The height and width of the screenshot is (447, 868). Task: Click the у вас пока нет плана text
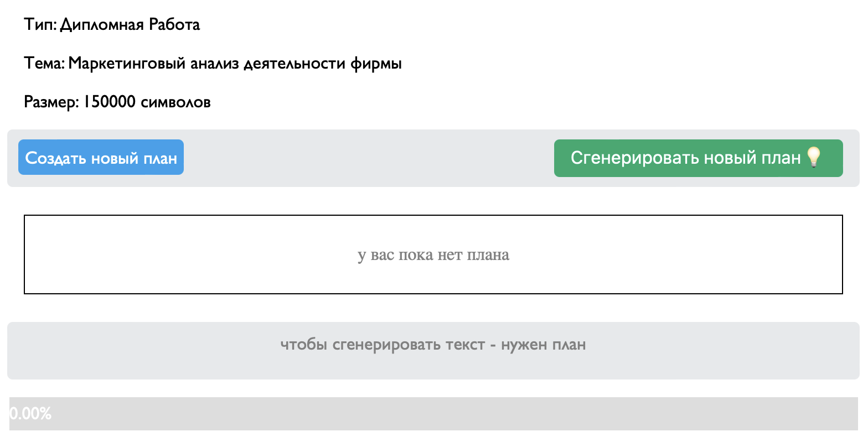pos(433,255)
